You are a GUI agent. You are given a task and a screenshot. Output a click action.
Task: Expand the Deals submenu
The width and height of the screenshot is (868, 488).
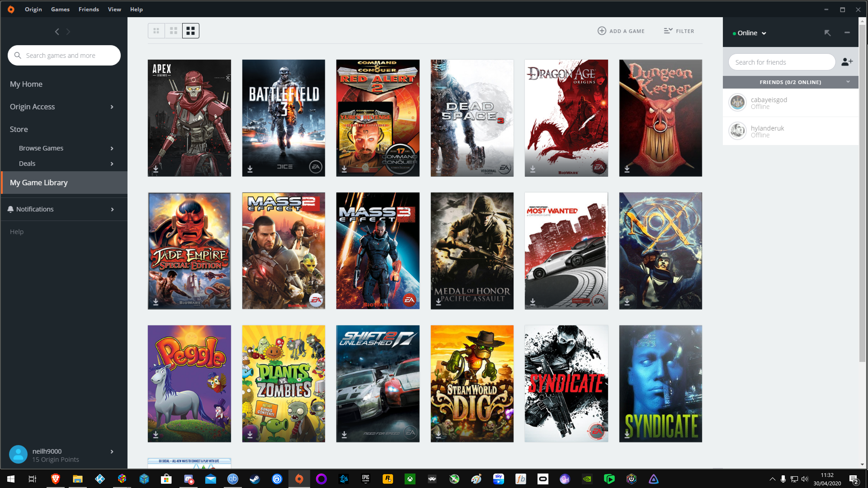tap(112, 164)
